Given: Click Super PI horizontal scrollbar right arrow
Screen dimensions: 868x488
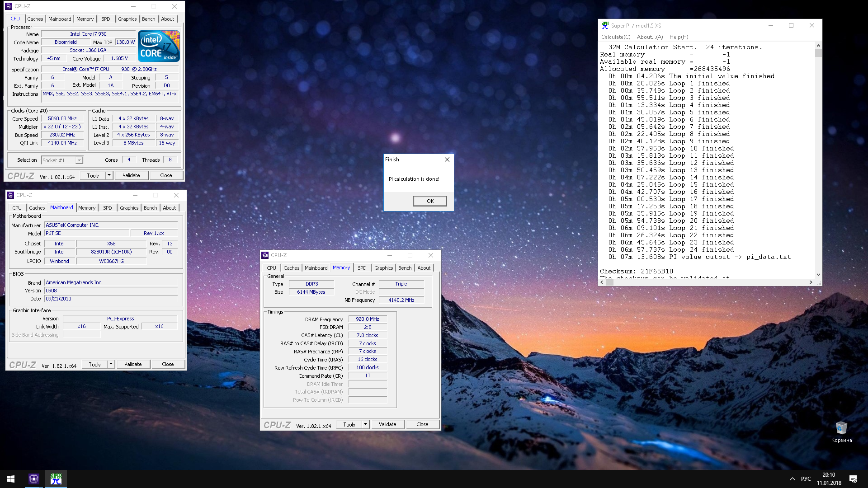Looking at the screenshot, I should point(811,282).
